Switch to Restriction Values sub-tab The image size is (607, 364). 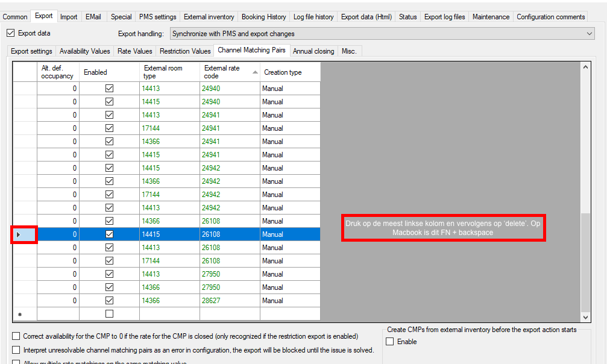tap(185, 51)
